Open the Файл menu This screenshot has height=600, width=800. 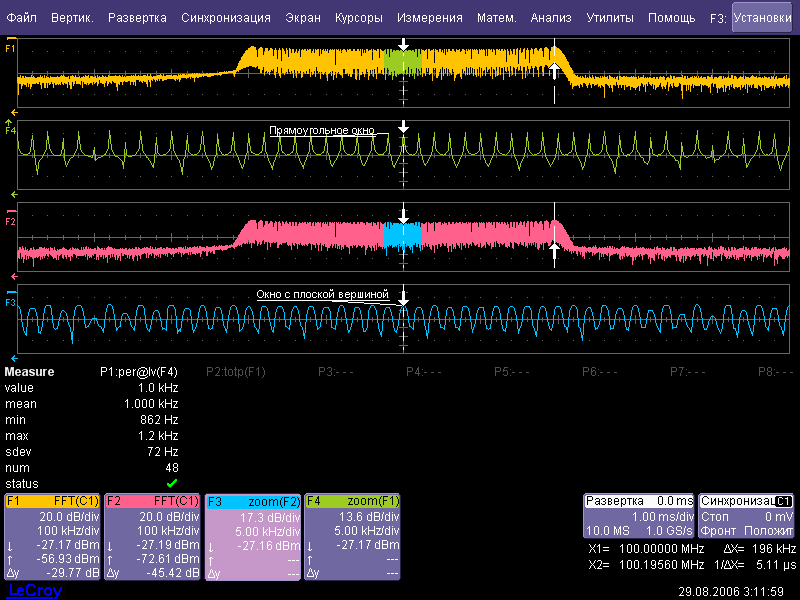pyautogui.click(x=22, y=18)
